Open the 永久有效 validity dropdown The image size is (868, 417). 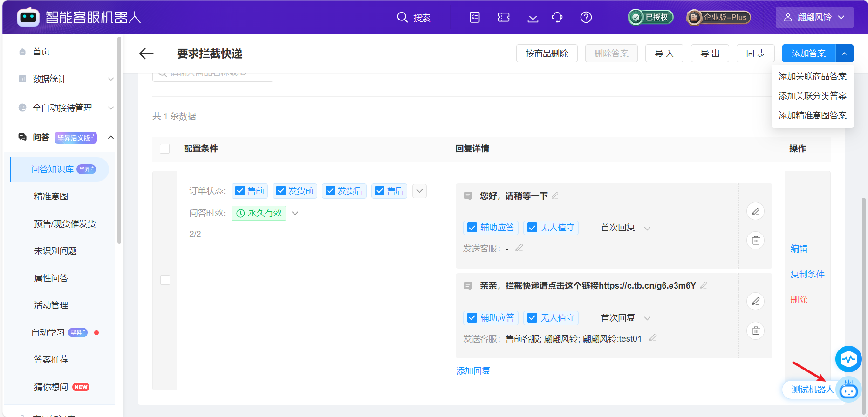295,213
